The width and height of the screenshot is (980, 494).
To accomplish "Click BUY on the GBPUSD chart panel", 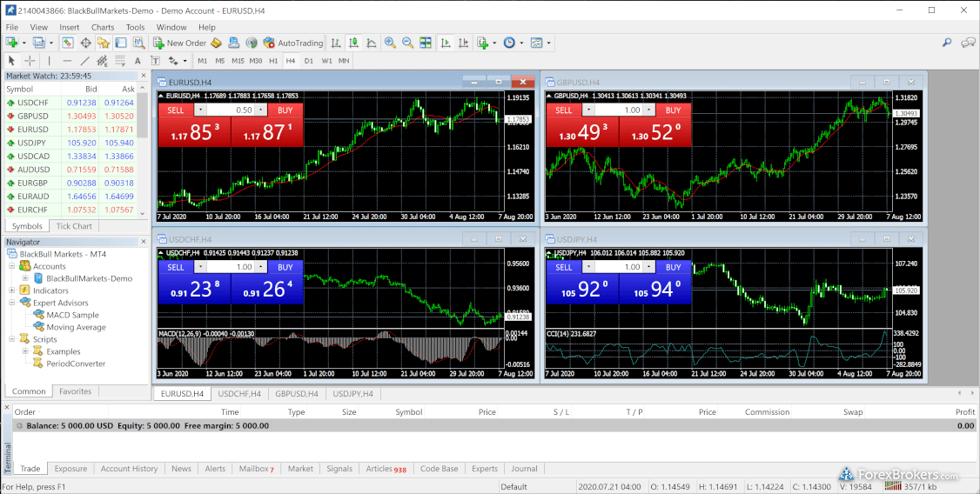I will 673,110.
